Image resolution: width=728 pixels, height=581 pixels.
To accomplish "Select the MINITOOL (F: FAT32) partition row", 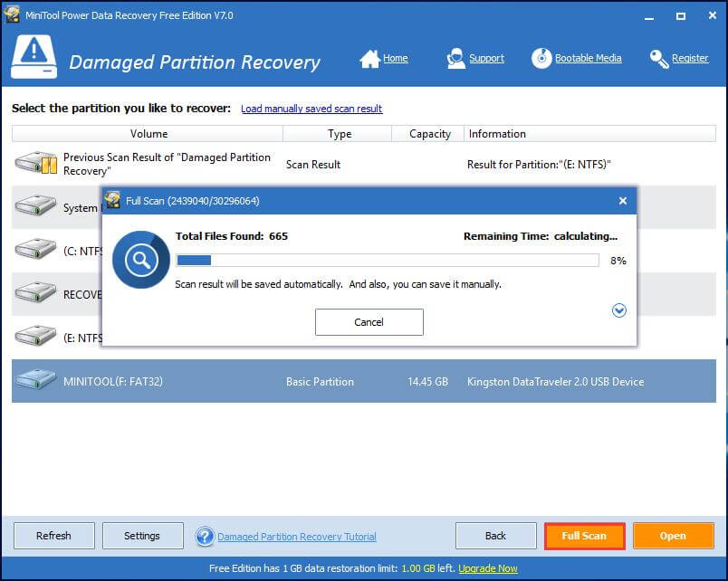I will point(362,381).
